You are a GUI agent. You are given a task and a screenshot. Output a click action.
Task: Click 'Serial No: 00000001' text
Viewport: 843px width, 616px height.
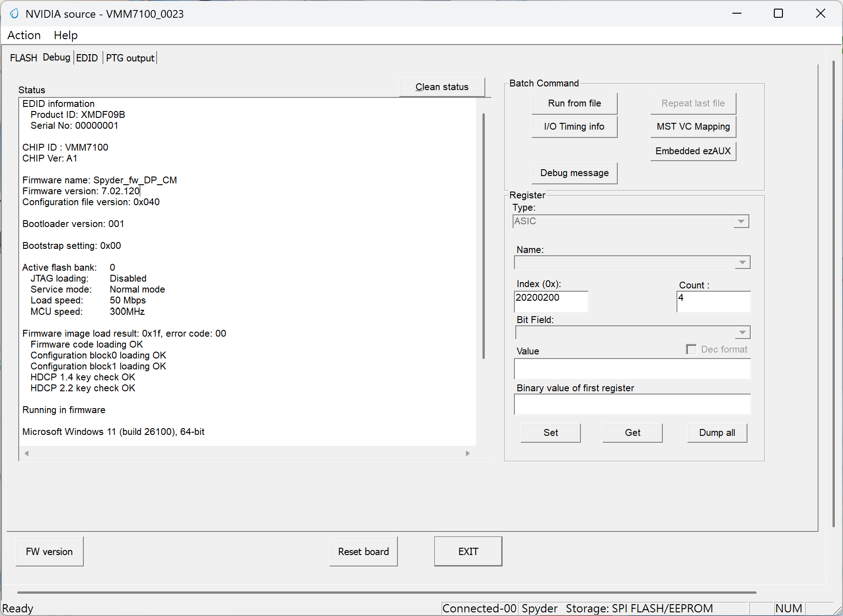tap(74, 126)
